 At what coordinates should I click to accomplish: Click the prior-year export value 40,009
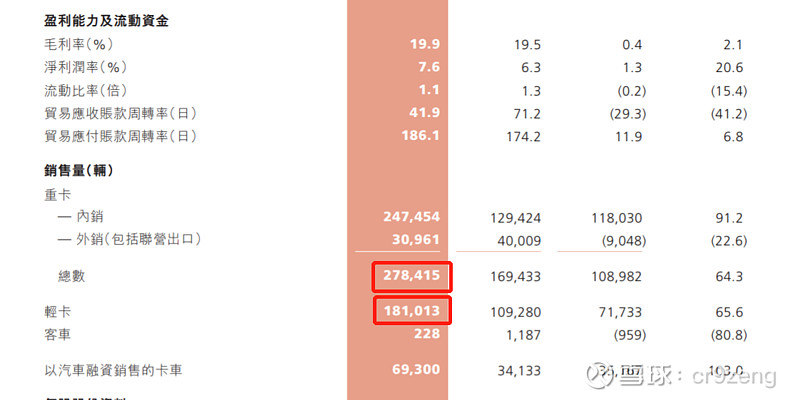point(518,239)
